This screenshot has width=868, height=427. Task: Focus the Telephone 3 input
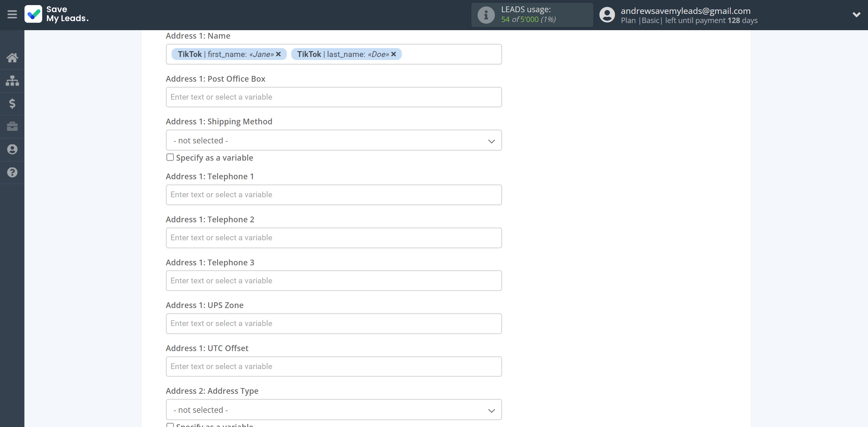[x=334, y=281]
